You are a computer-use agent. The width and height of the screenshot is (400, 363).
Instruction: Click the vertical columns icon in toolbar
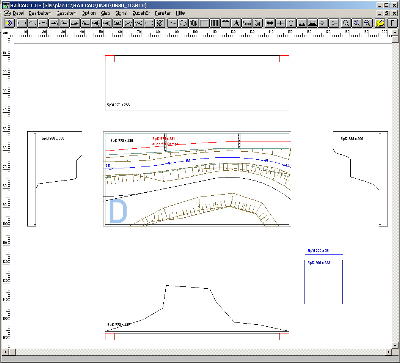[x=215, y=23]
